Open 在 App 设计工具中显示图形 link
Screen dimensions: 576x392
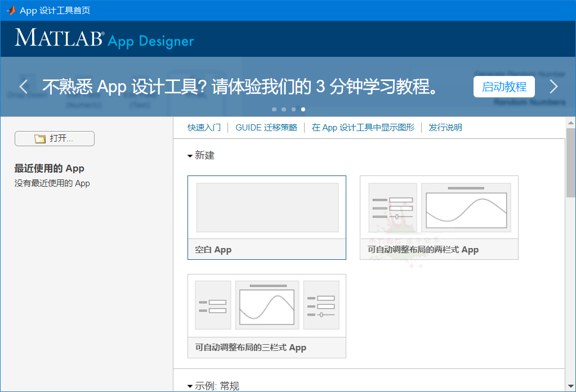point(363,128)
